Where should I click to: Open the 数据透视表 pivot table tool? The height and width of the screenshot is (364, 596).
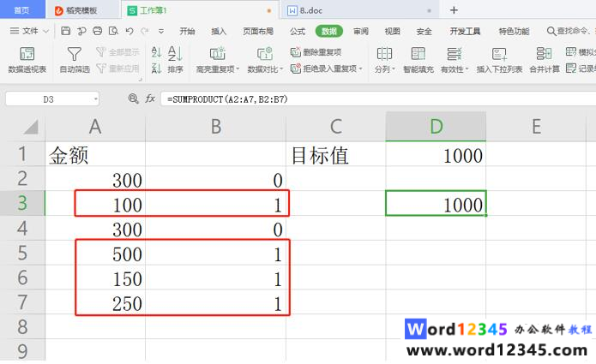[x=27, y=59]
